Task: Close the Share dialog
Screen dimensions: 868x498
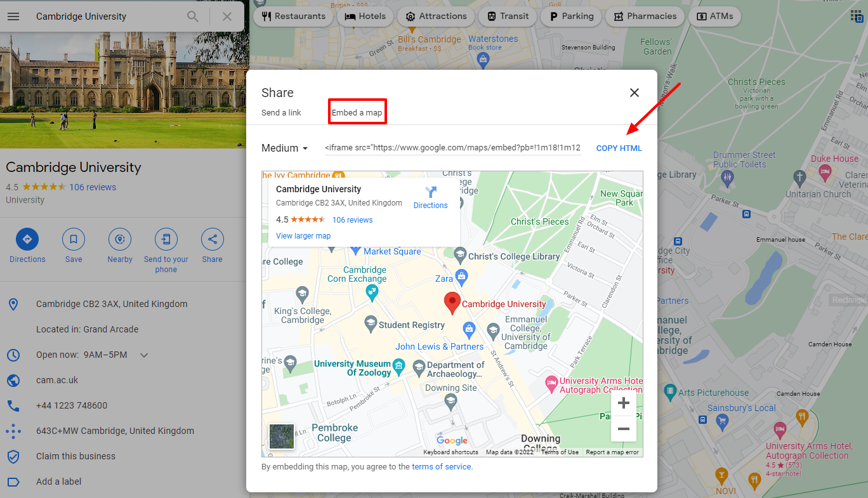Action: [x=634, y=93]
